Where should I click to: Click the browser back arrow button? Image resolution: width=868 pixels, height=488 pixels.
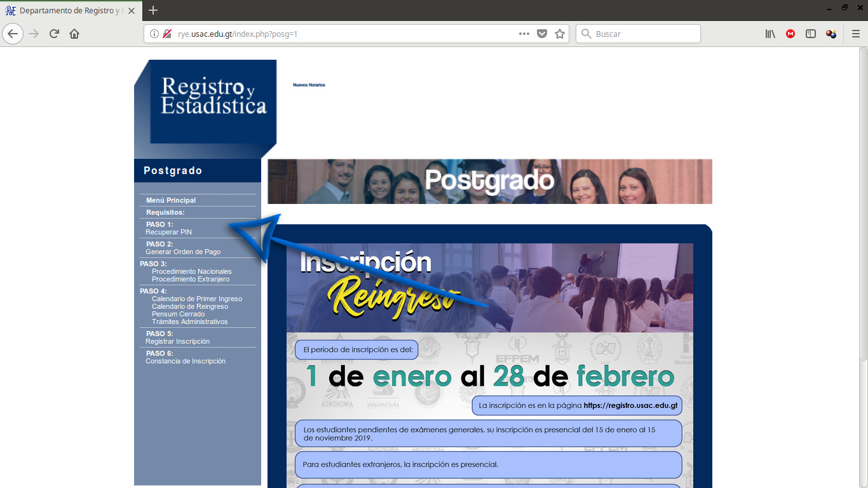[x=13, y=34]
